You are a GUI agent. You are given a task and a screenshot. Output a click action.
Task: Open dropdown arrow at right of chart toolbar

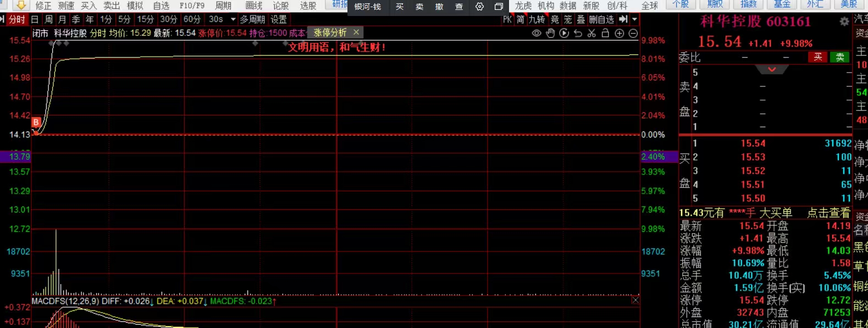tap(635, 19)
